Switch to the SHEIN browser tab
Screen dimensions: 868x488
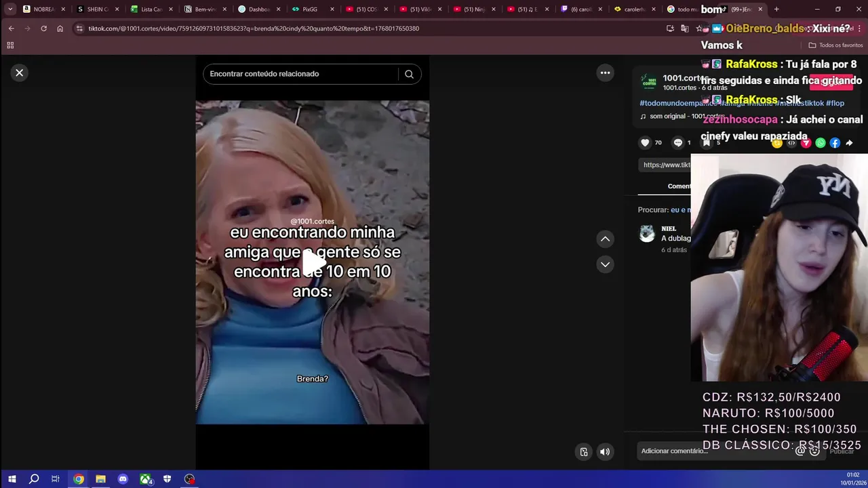[x=98, y=9]
